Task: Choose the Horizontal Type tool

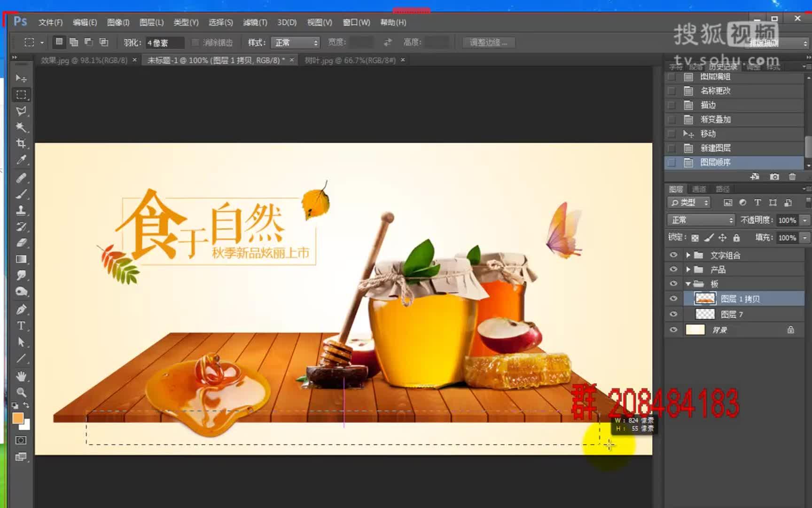Action: 21,325
